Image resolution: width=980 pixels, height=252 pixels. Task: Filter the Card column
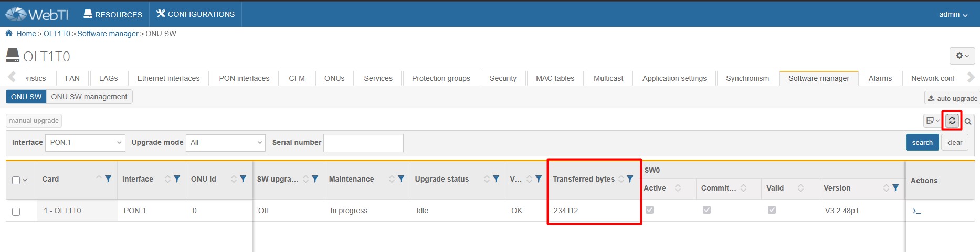[108, 179]
